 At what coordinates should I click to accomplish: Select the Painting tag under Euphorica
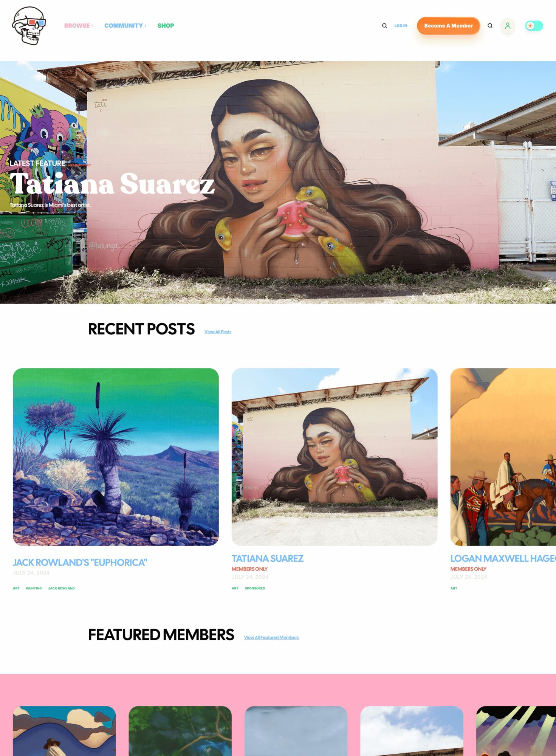(34, 588)
